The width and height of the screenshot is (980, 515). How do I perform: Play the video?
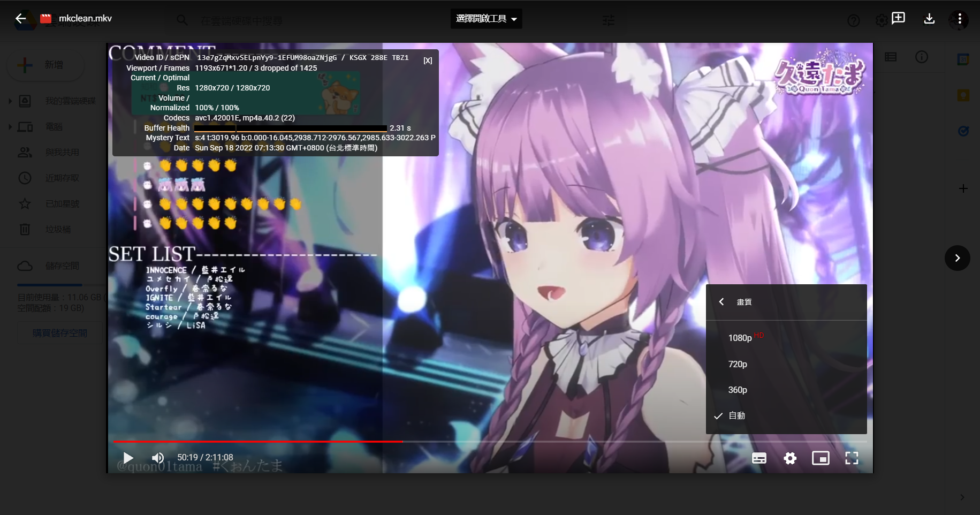(x=128, y=458)
